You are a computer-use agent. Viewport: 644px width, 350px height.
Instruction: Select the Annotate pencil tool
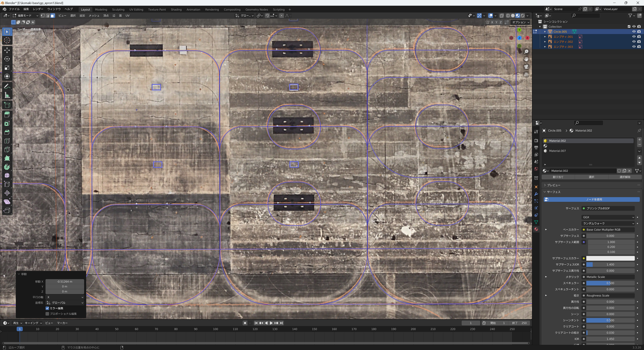[x=7, y=86]
